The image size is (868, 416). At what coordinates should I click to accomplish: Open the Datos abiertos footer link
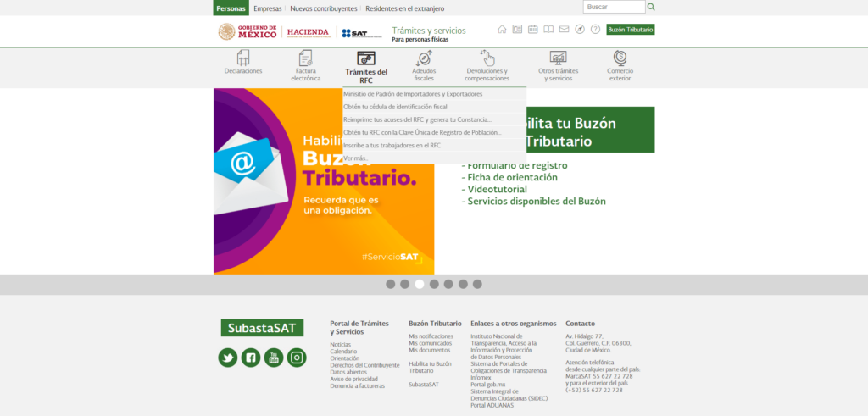coord(348,372)
